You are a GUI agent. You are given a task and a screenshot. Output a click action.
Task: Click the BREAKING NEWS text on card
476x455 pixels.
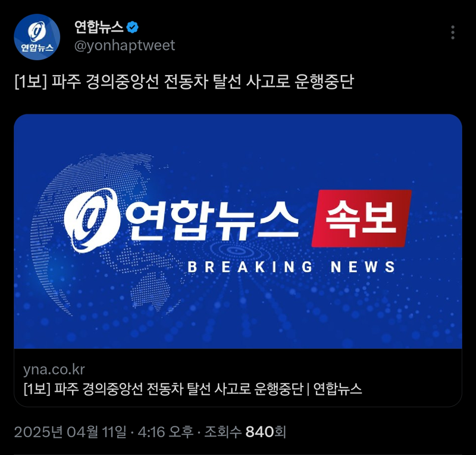[x=292, y=267]
